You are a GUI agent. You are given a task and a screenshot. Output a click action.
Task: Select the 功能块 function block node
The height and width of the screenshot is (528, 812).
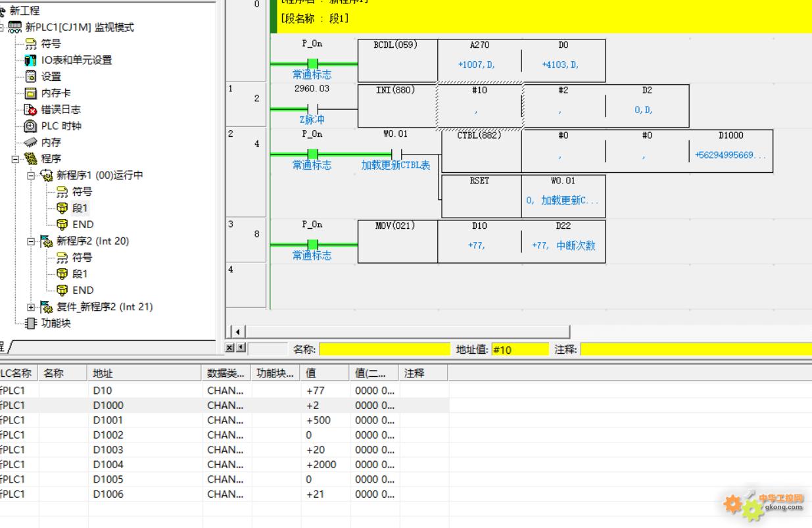coord(56,323)
